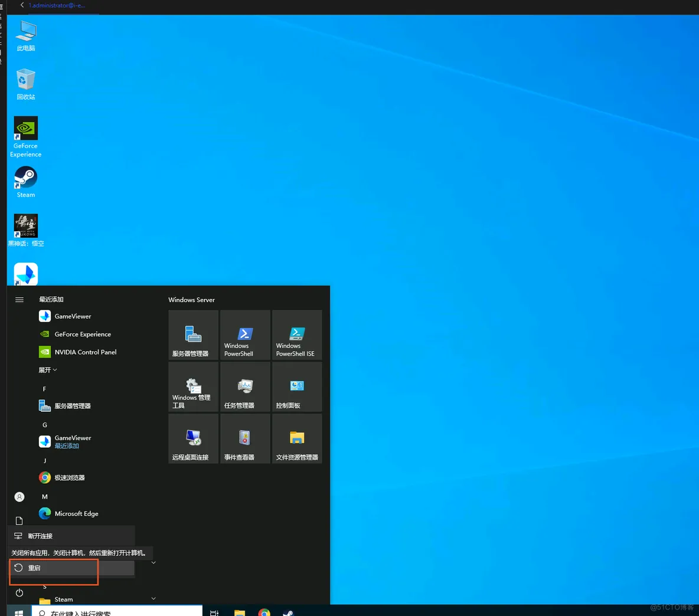699x616 pixels.
Task: Select 重启 in power menu
Action: click(71, 568)
